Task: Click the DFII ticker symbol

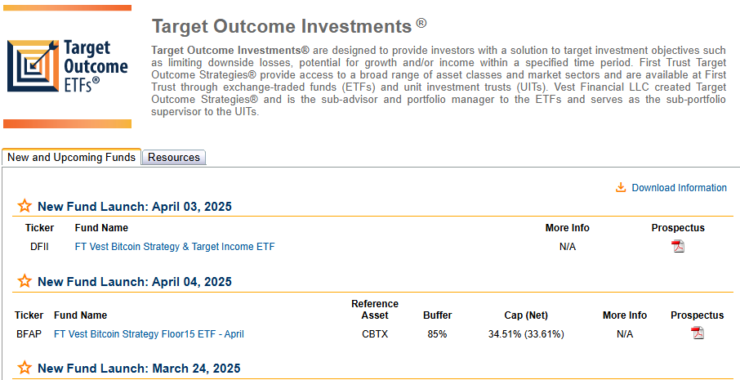Action: [x=40, y=246]
